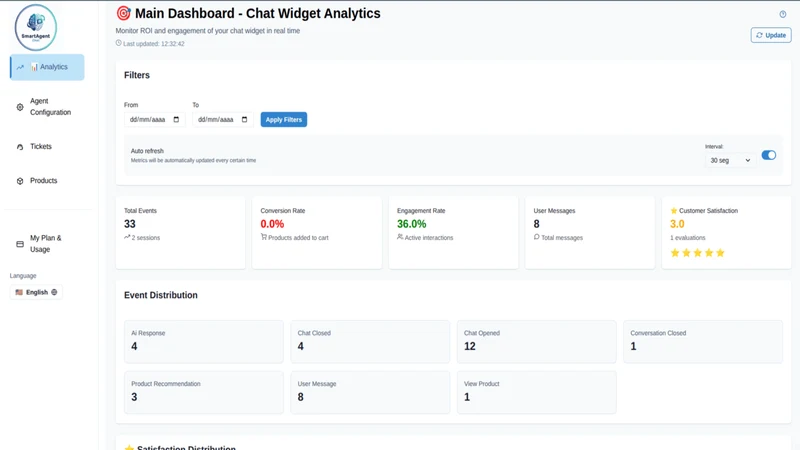This screenshot has width=800, height=450.
Task: Open the Analytics sidebar item
Action: click(x=47, y=67)
